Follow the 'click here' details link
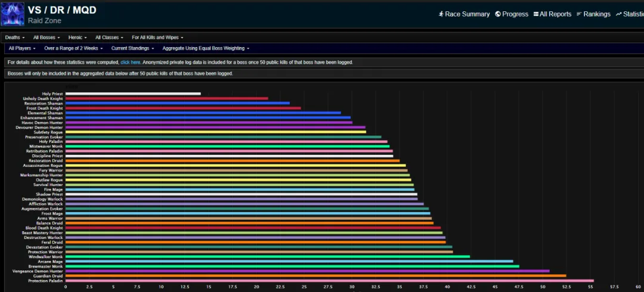This screenshot has width=644, height=292. tap(131, 63)
